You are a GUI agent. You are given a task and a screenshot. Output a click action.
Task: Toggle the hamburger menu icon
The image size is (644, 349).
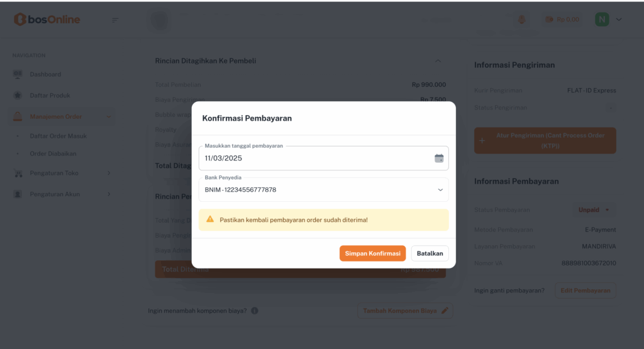pyautogui.click(x=115, y=20)
